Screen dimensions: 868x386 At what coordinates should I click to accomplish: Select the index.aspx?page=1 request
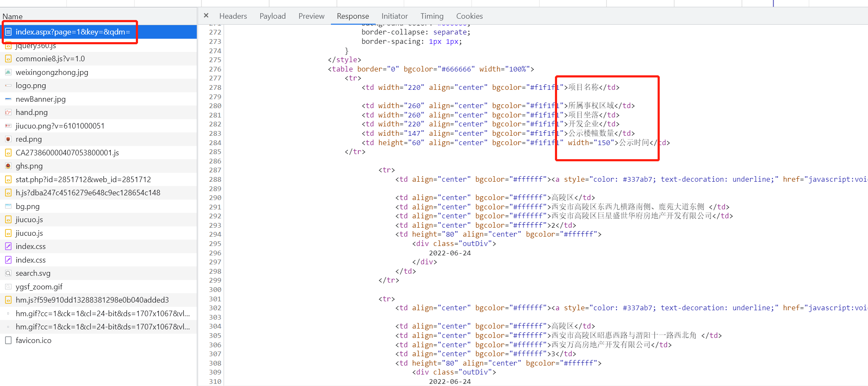click(72, 32)
